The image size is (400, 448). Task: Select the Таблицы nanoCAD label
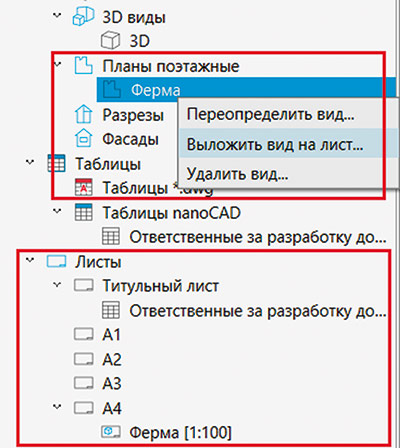171,213
